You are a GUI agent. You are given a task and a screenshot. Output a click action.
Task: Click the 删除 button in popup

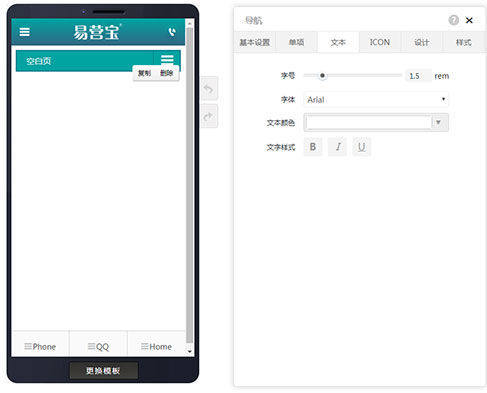(x=167, y=73)
